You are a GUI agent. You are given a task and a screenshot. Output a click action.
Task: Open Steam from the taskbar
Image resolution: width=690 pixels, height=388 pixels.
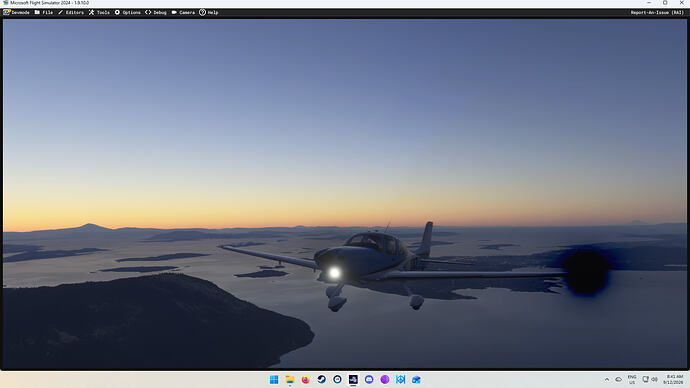pyautogui.click(x=321, y=379)
